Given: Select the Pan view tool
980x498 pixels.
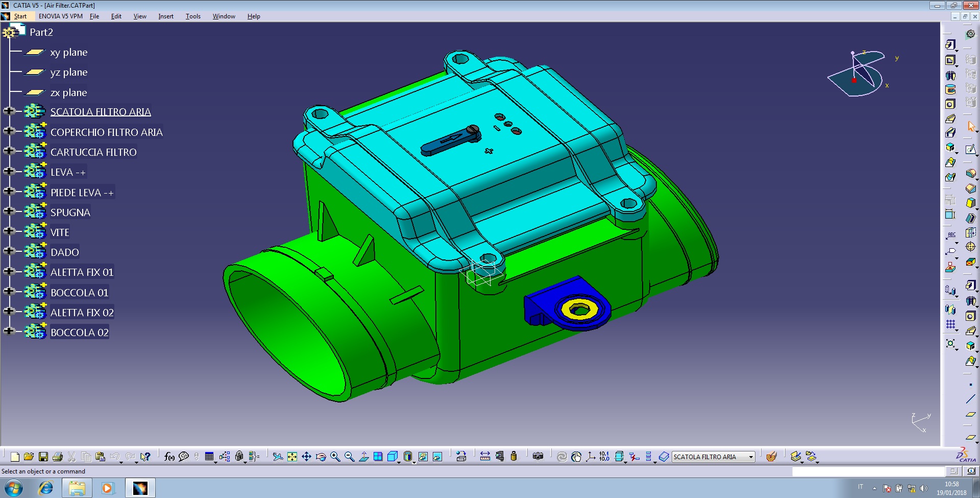Looking at the screenshot, I should pos(306,457).
